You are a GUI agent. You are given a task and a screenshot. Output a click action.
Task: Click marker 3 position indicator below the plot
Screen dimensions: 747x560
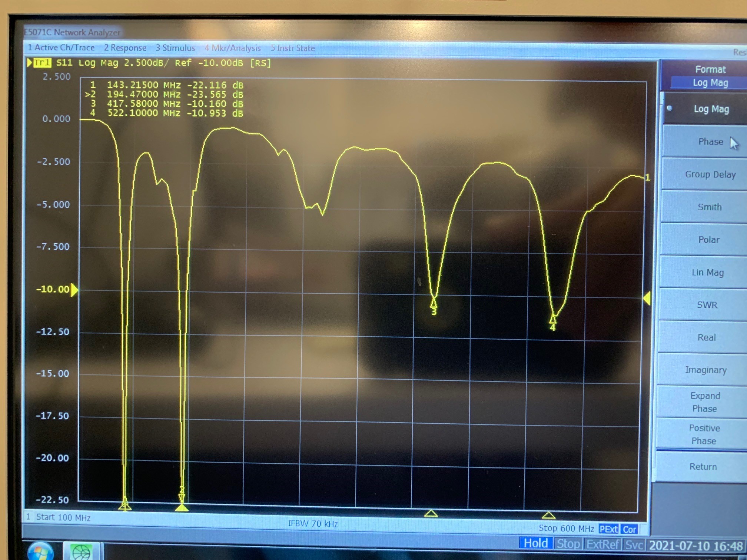(x=431, y=513)
